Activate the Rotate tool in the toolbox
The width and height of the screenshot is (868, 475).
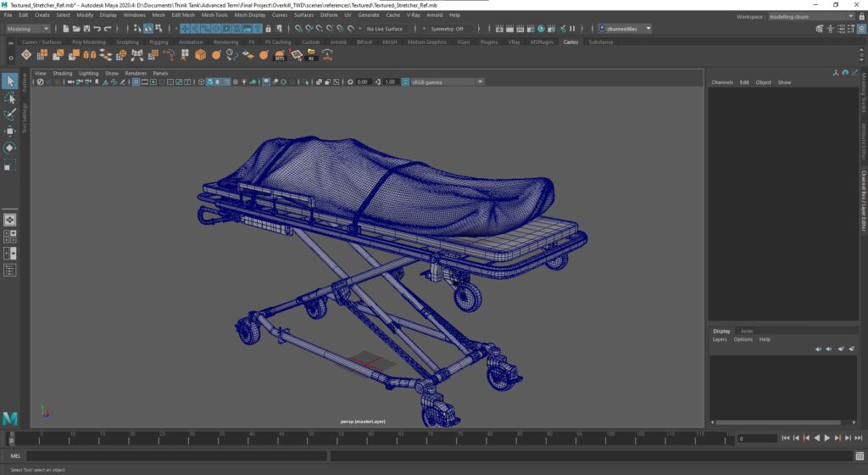pyautogui.click(x=10, y=148)
